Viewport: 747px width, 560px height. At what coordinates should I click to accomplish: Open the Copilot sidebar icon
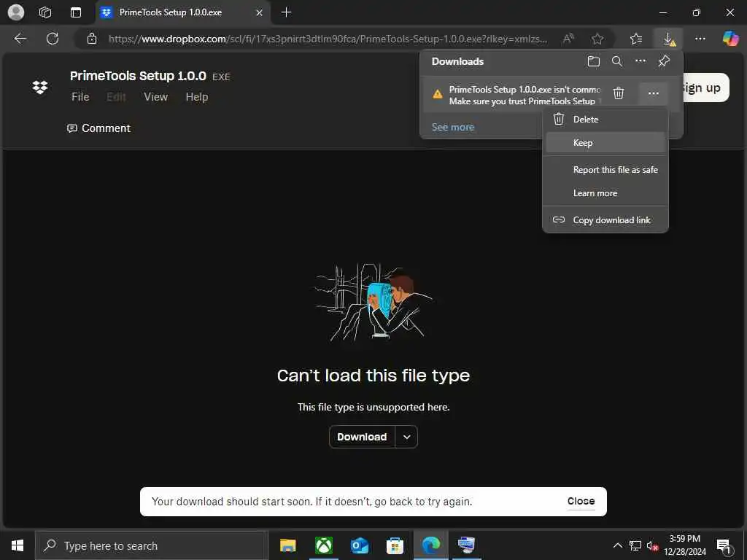[x=730, y=39]
